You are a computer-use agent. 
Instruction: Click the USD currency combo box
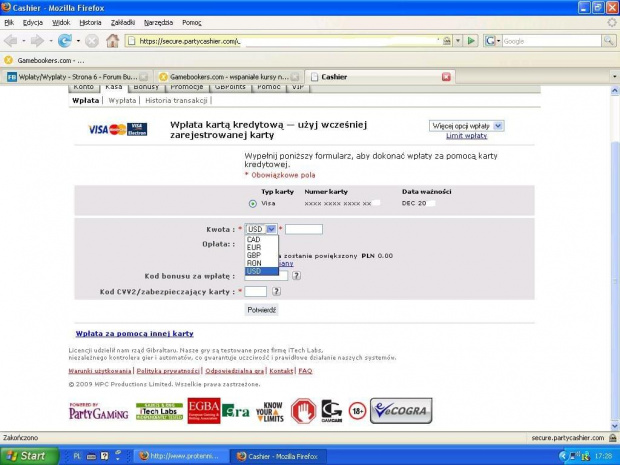click(261, 229)
